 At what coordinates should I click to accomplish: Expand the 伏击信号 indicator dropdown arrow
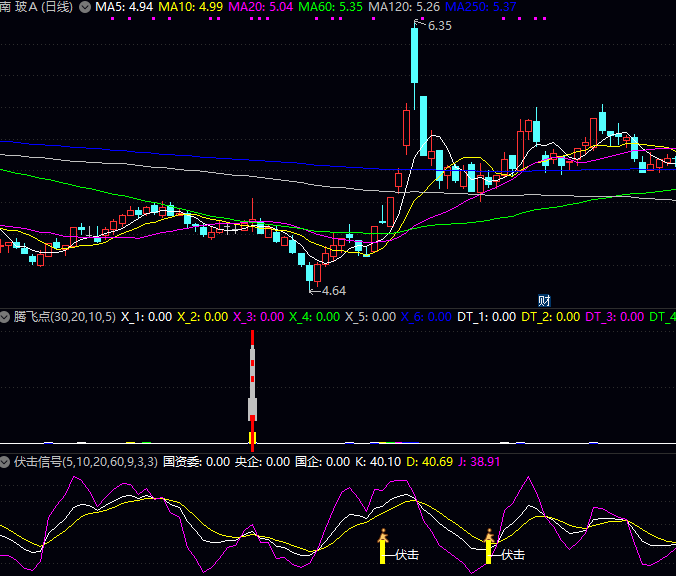pos(5,462)
